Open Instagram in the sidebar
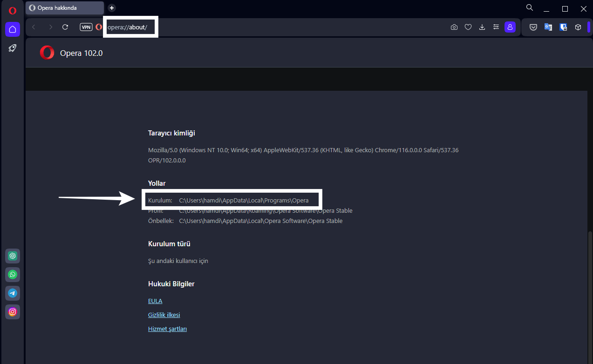The width and height of the screenshot is (593, 364). tap(13, 312)
